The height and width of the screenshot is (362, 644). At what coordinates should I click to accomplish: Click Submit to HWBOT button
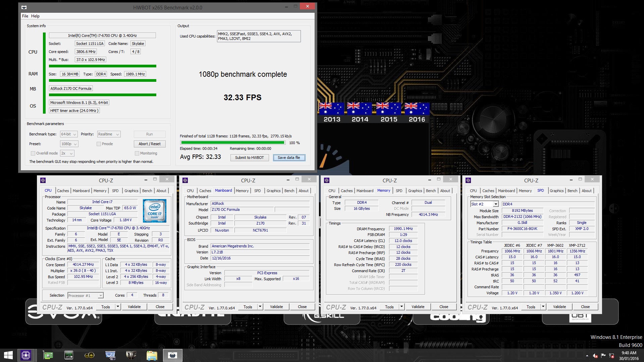click(x=250, y=158)
